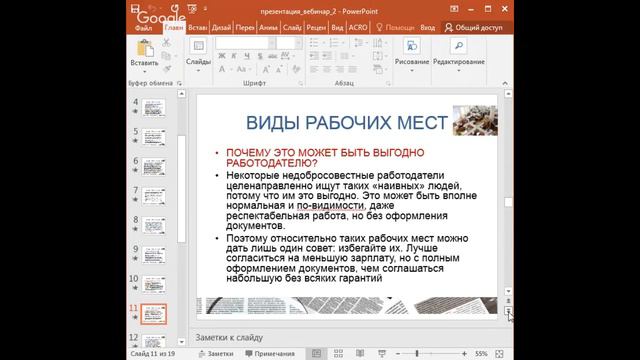Open font size dropdown arrow
Screen dimensions: 640x360
tap(298, 42)
